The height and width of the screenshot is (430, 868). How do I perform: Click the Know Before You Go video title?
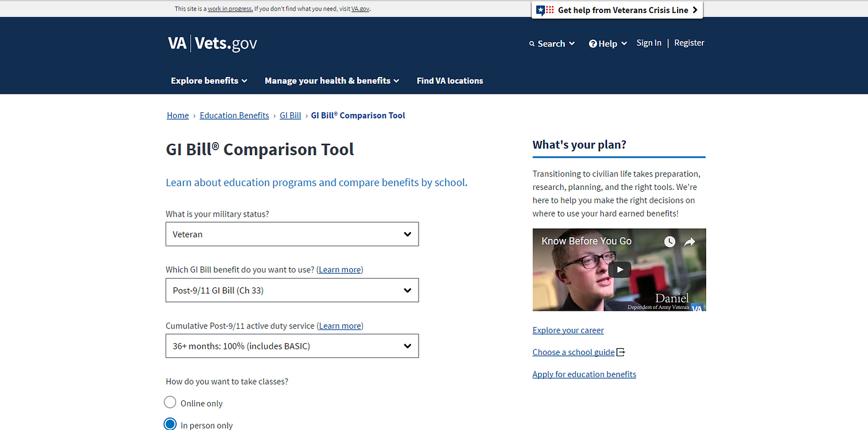tap(587, 241)
